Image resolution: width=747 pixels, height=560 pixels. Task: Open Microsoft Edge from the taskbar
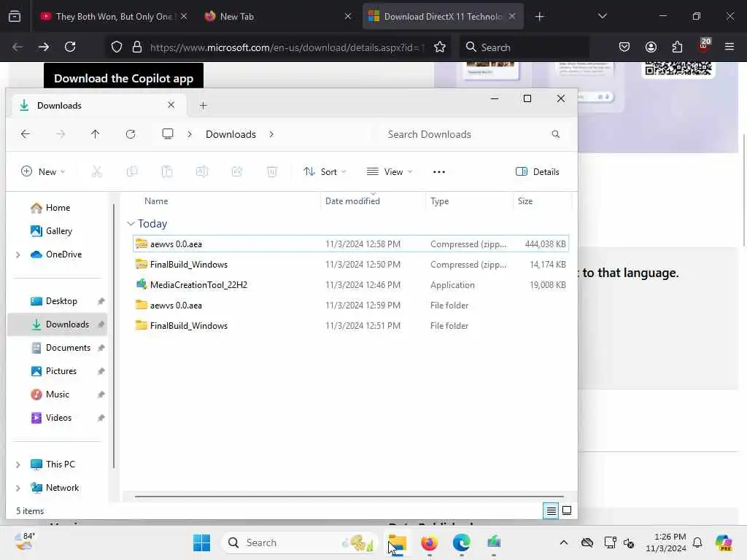click(461, 542)
